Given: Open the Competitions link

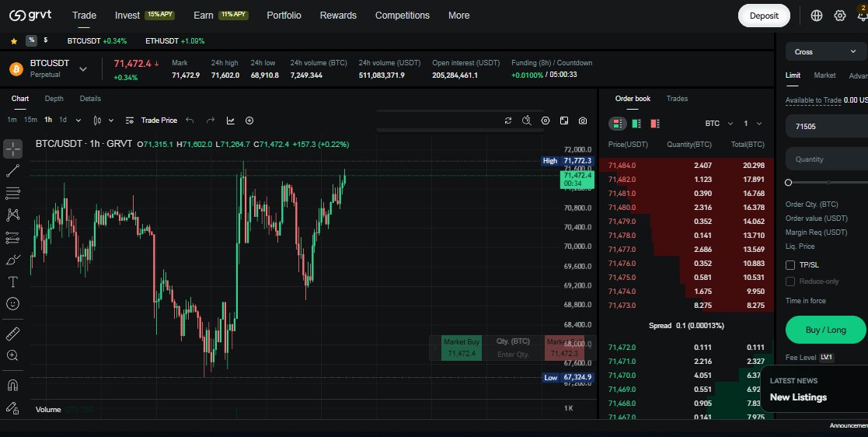Looking at the screenshot, I should point(403,16).
